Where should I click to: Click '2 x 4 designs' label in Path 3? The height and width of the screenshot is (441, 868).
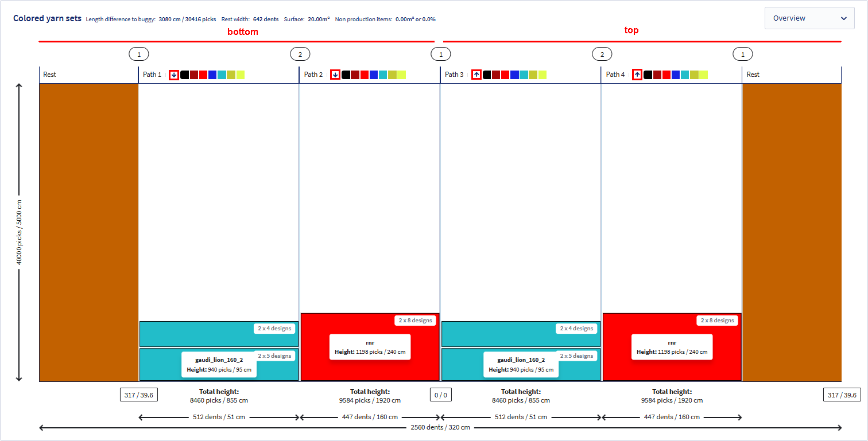pos(576,329)
